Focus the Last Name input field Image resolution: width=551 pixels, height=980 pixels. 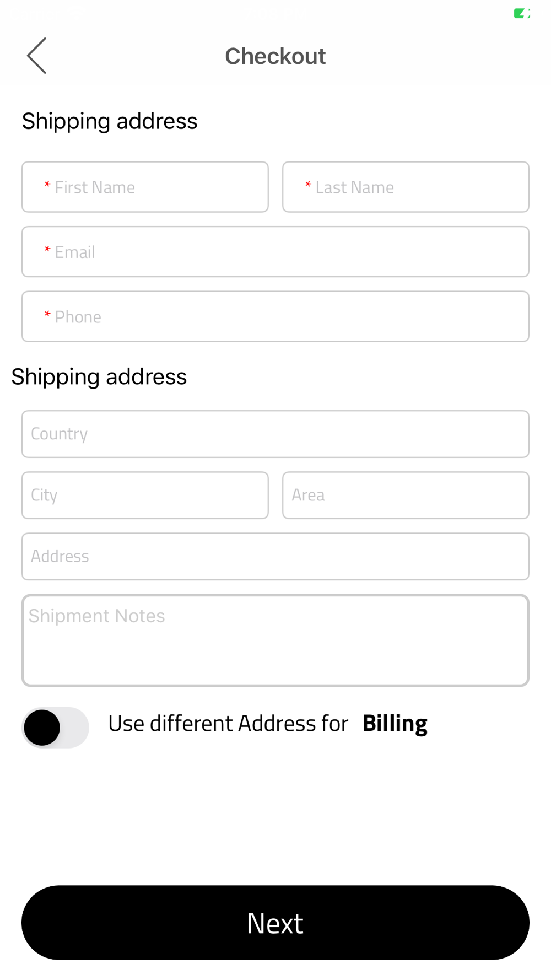pos(406,187)
